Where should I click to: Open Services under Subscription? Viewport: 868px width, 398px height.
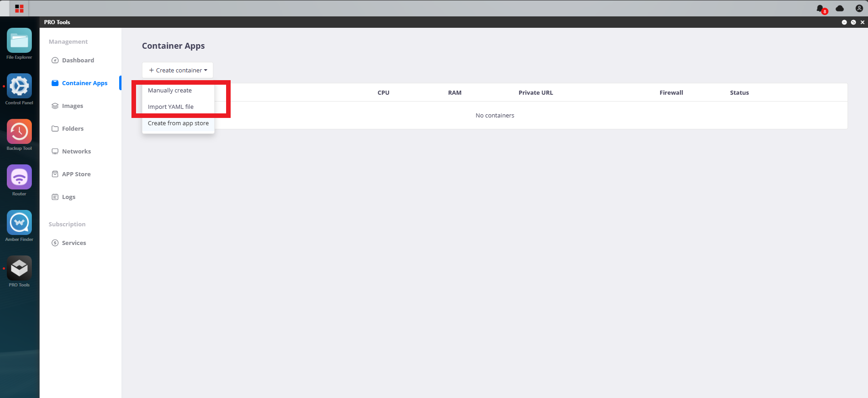coord(69,243)
